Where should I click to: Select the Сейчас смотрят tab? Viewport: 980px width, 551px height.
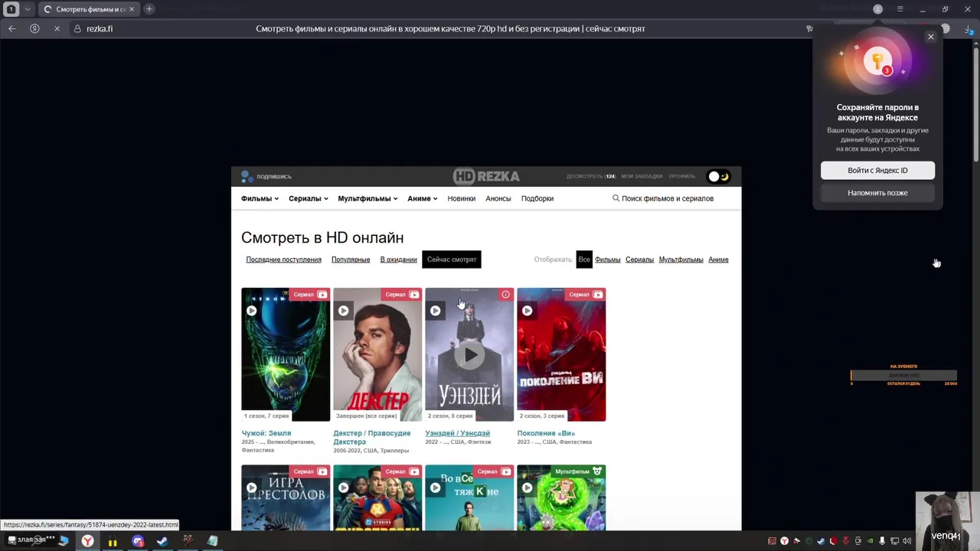tap(452, 259)
